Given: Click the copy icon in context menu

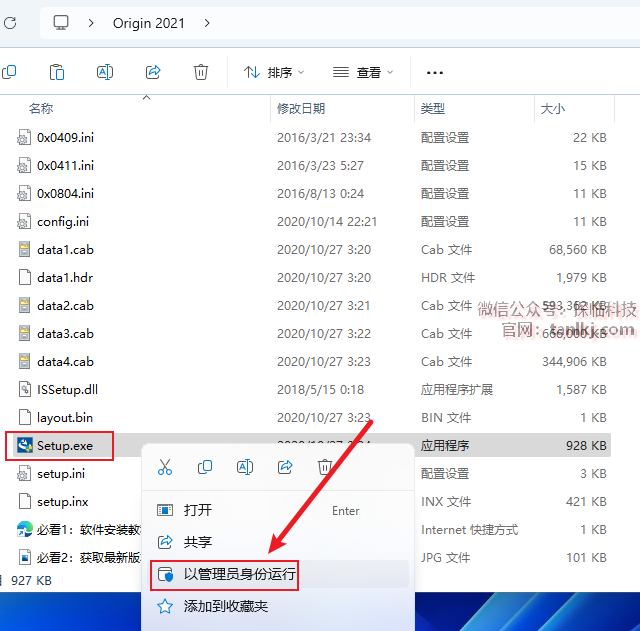Looking at the screenshot, I should [205, 467].
